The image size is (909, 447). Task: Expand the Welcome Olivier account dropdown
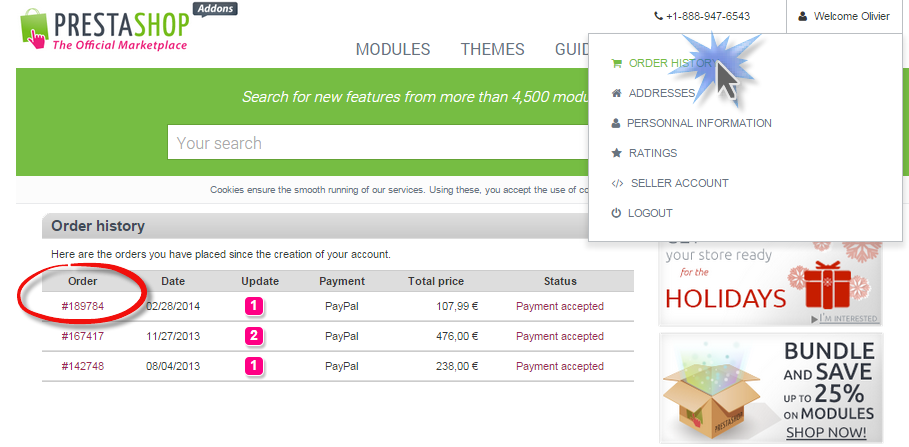click(x=845, y=16)
